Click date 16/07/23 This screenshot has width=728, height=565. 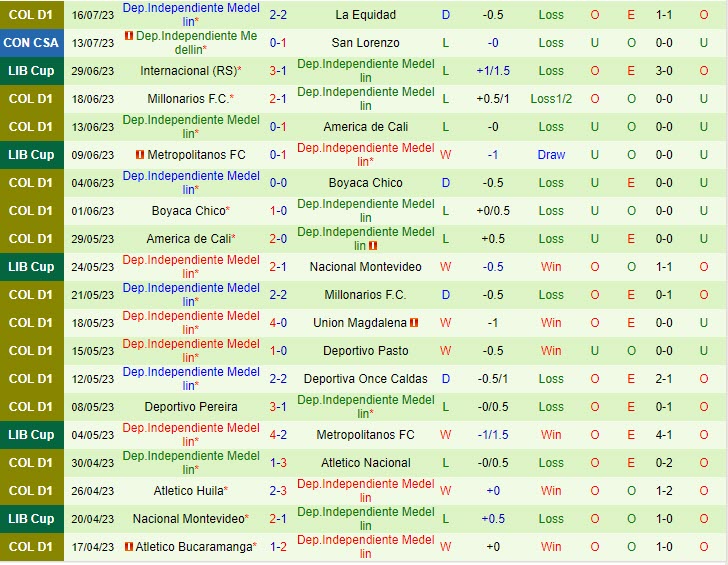[x=92, y=15]
